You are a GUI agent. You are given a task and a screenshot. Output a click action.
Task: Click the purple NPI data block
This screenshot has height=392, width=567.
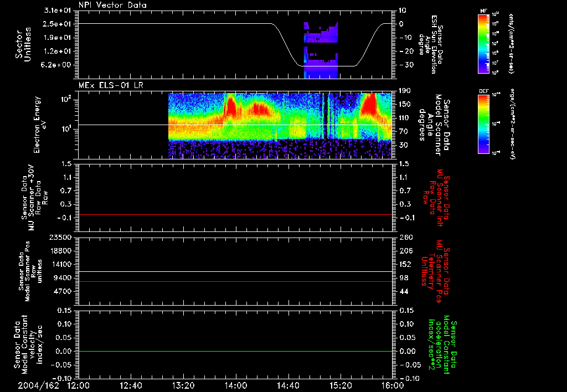[x=321, y=50]
